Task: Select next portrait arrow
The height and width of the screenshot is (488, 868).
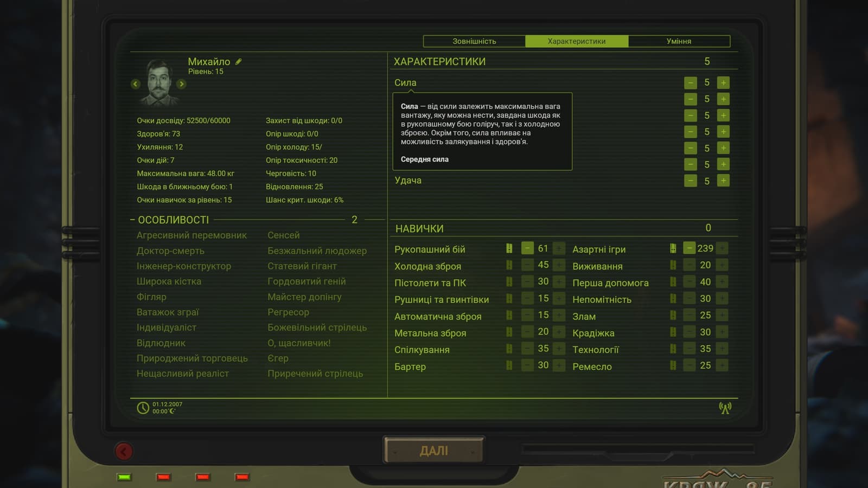Action: tap(182, 84)
